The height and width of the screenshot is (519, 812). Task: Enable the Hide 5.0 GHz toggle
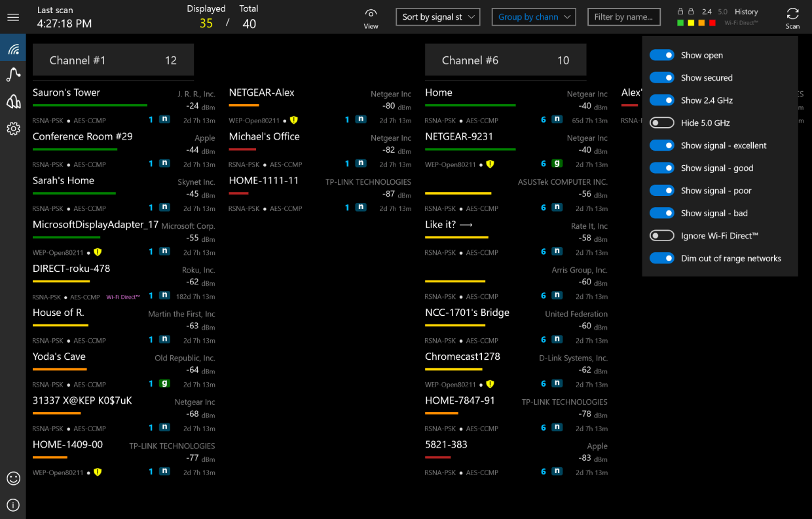(x=661, y=123)
